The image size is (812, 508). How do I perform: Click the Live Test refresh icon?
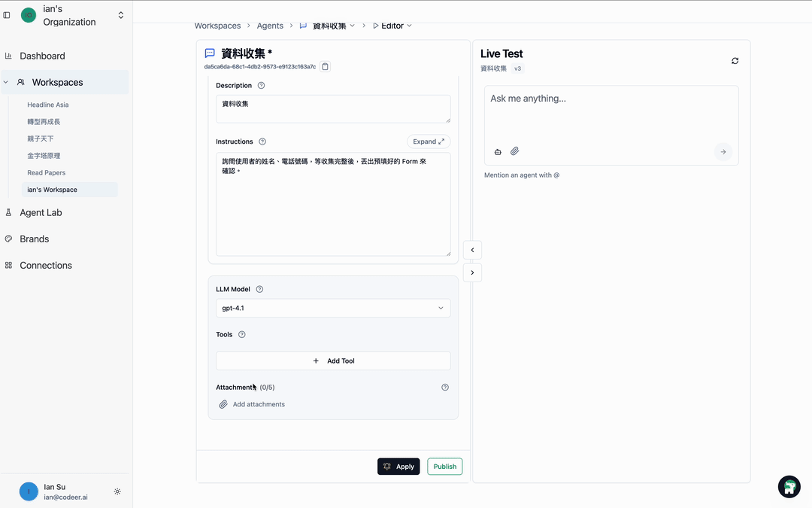(x=735, y=61)
